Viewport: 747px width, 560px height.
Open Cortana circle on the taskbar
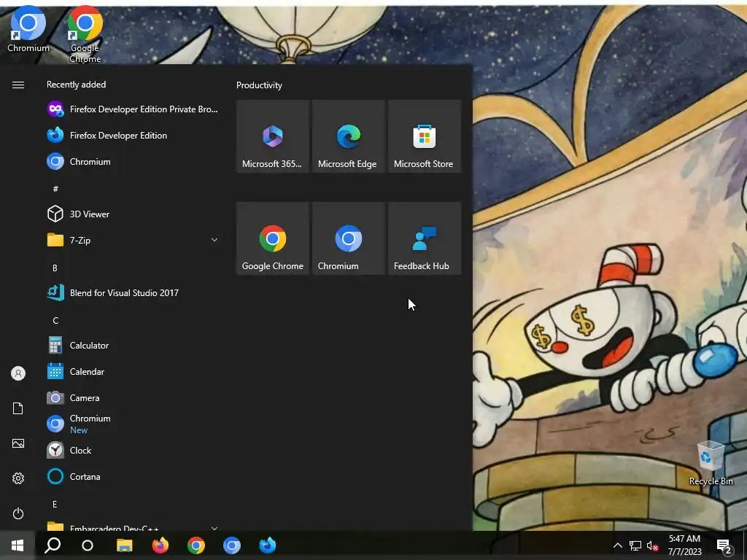pos(88,545)
